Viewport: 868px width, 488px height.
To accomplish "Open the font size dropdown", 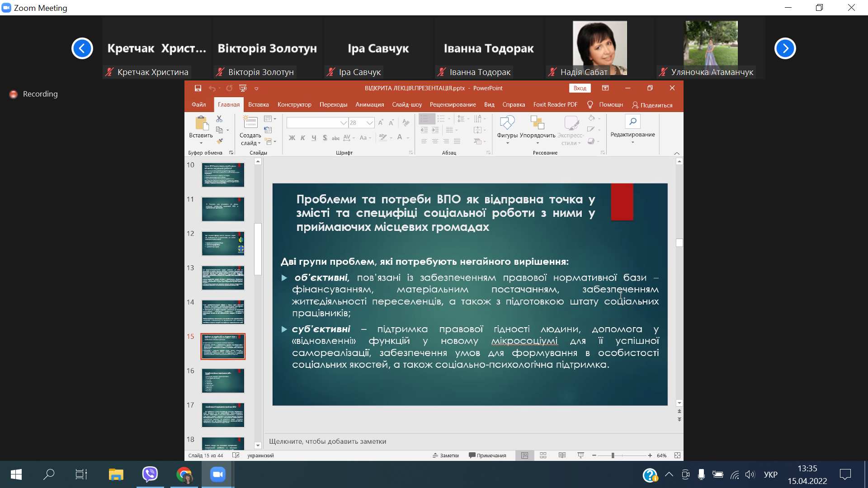I will pyautogui.click(x=370, y=123).
